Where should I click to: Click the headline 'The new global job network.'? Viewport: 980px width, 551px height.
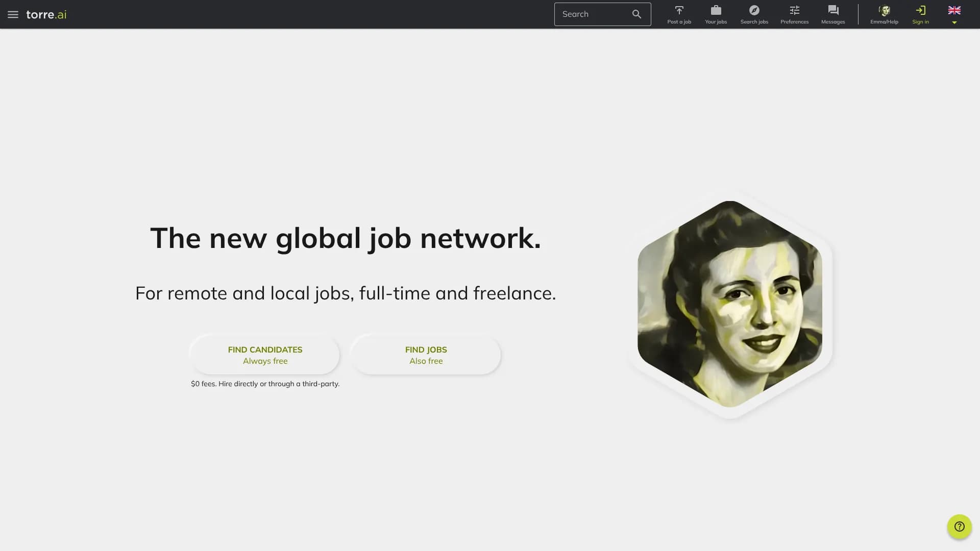click(346, 238)
